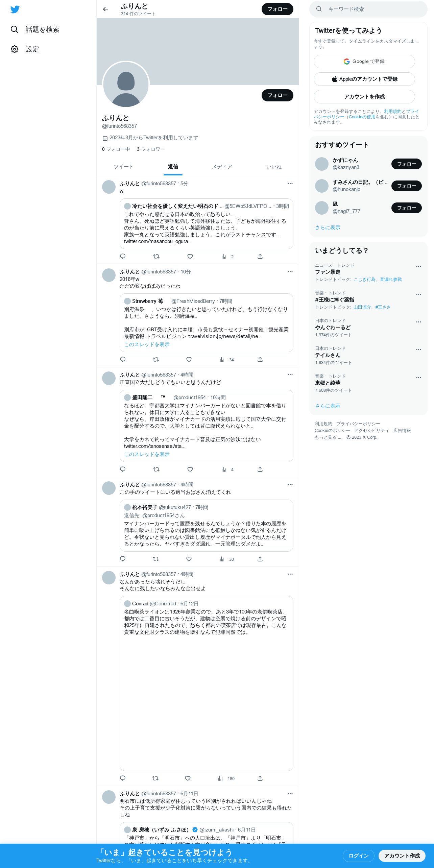The image size is (434, 868).
Task: Show thread in Strawberry 苺 quoted tweet
Action: tap(147, 344)
